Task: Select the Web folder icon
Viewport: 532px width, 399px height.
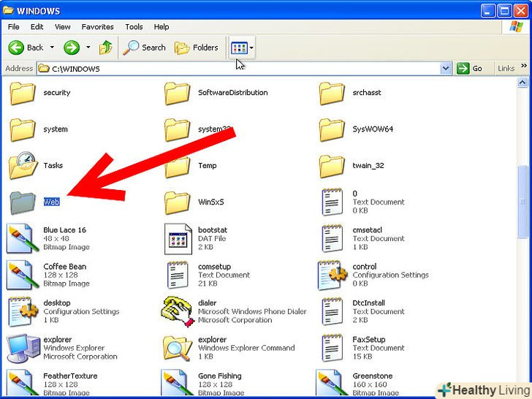Action: (x=23, y=202)
